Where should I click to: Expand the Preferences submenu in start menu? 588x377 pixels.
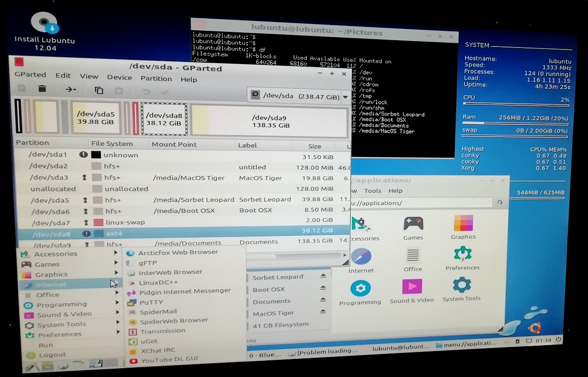coord(118,332)
